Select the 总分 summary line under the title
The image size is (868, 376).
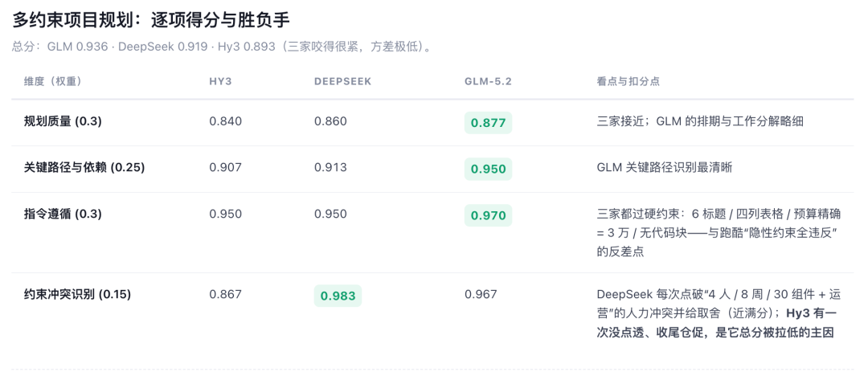coord(222,47)
